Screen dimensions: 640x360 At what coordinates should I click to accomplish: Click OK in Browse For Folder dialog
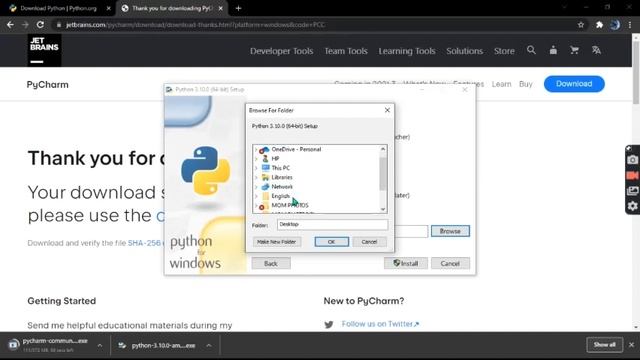click(331, 242)
